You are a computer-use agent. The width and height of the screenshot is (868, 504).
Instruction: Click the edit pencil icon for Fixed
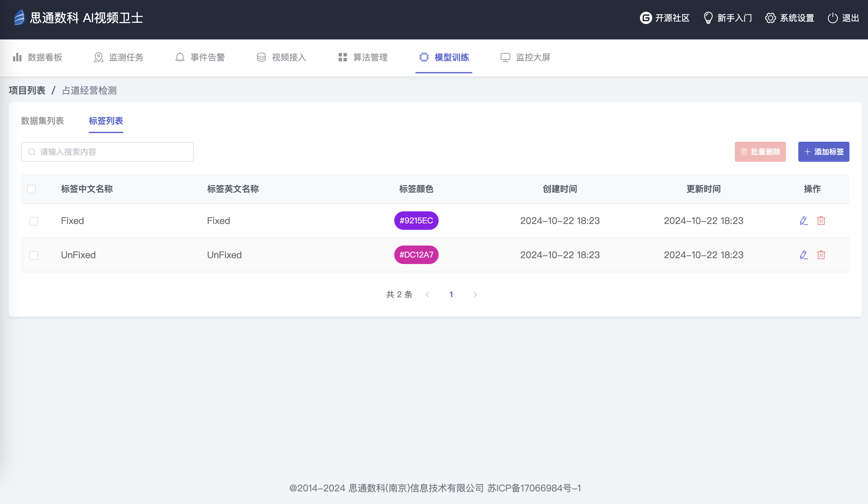[x=803, y=221]
